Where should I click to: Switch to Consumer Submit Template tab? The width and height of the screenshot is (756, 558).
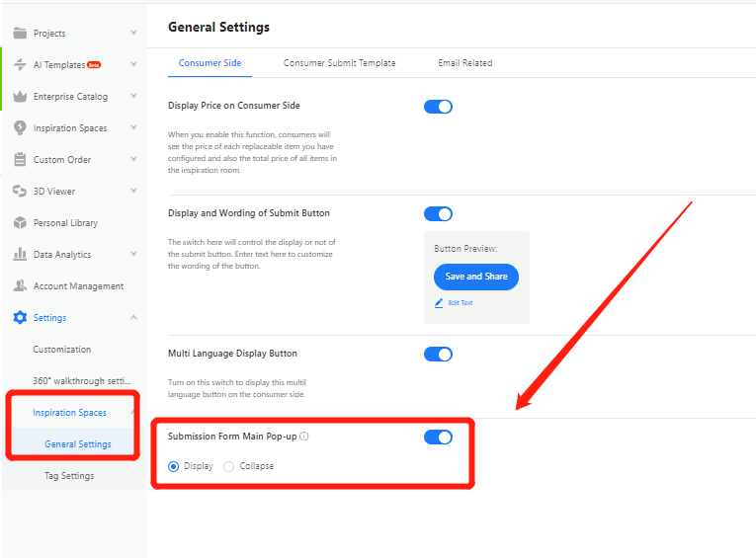tap(339, 63)
